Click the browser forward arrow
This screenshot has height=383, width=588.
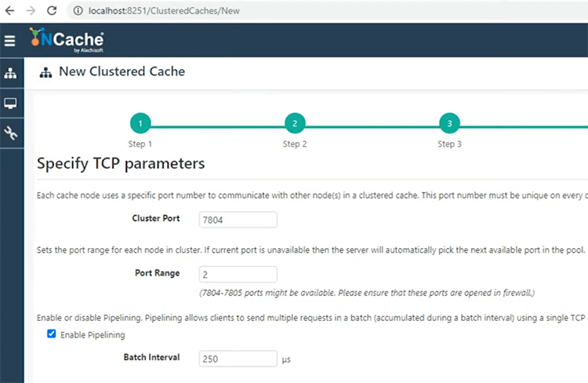tap(31, 10)
